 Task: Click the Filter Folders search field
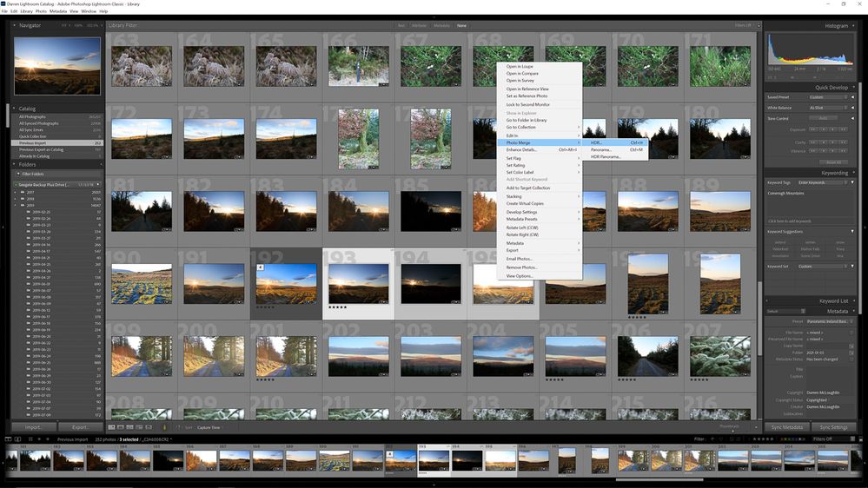pyautogui.click(x=57, y=174)
